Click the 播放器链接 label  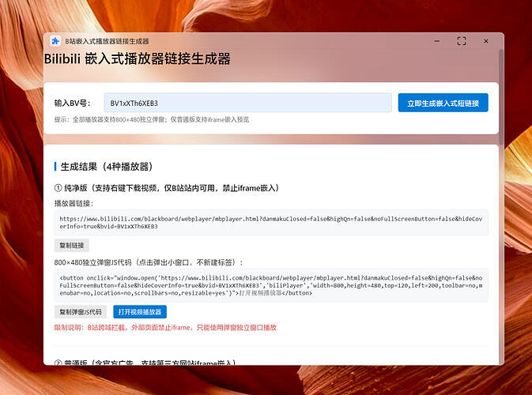click(74, 204)
